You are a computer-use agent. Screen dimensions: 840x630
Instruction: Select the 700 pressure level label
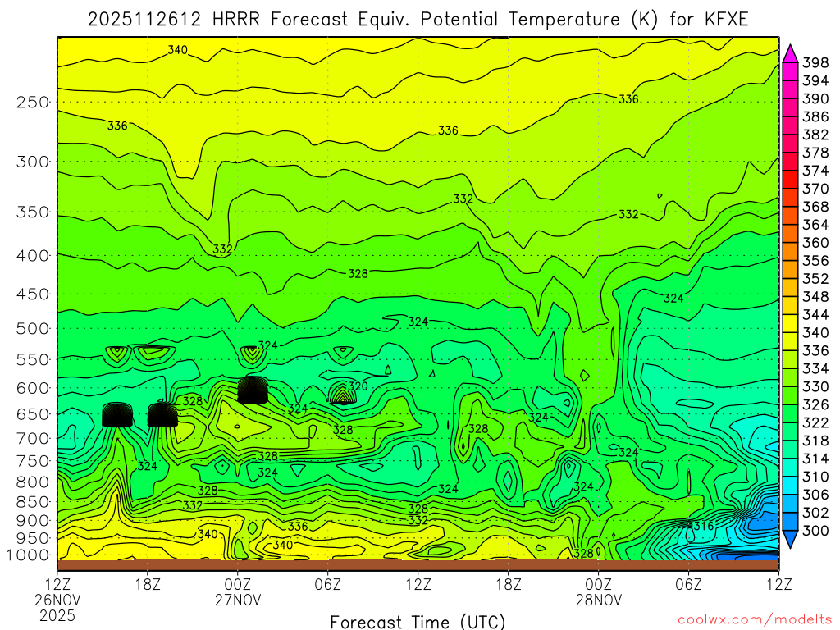coord(33,439)
